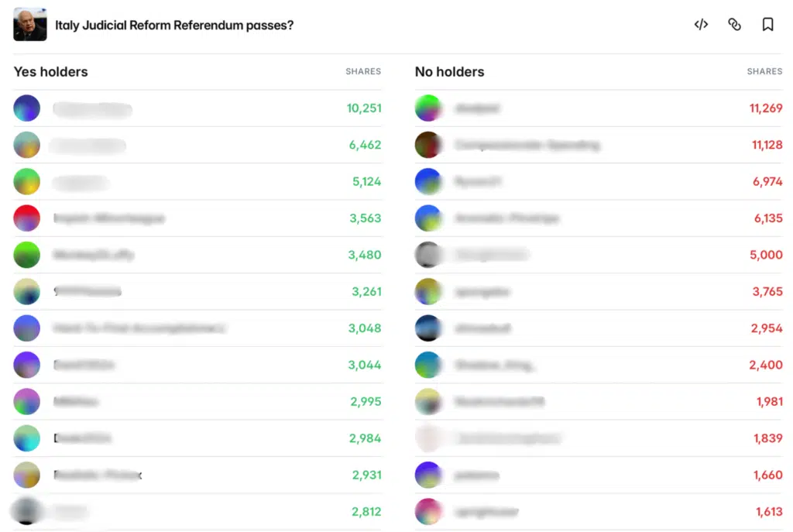Click the embed code icon

[701, 25]
